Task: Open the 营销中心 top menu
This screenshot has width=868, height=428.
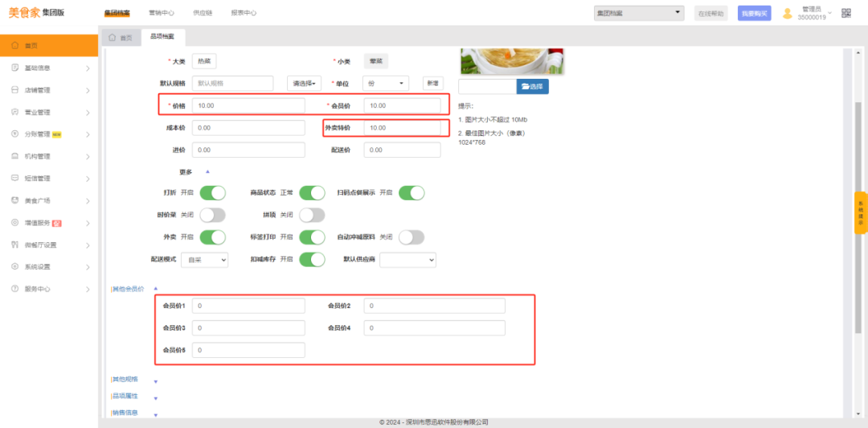Action: [162, 13]
